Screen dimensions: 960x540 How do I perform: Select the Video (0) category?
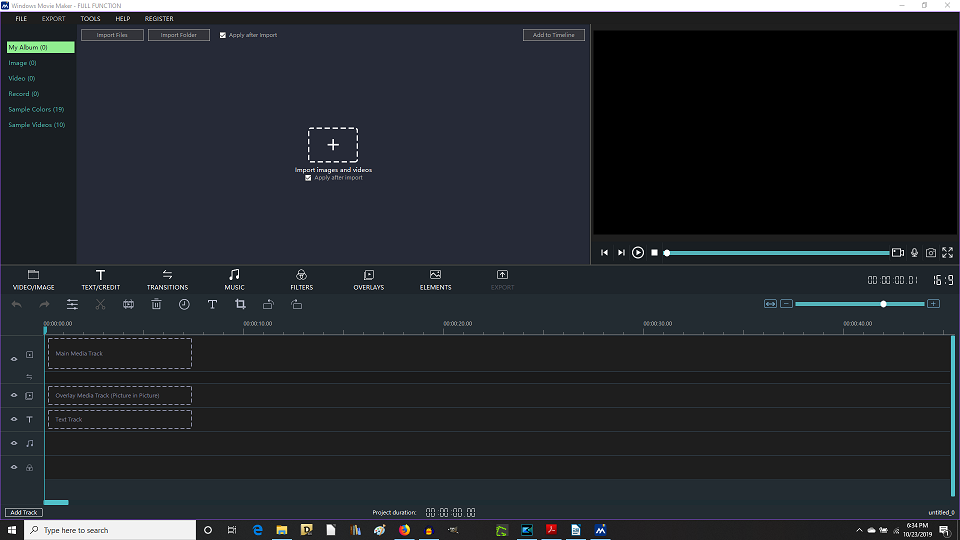pos(21,78)
